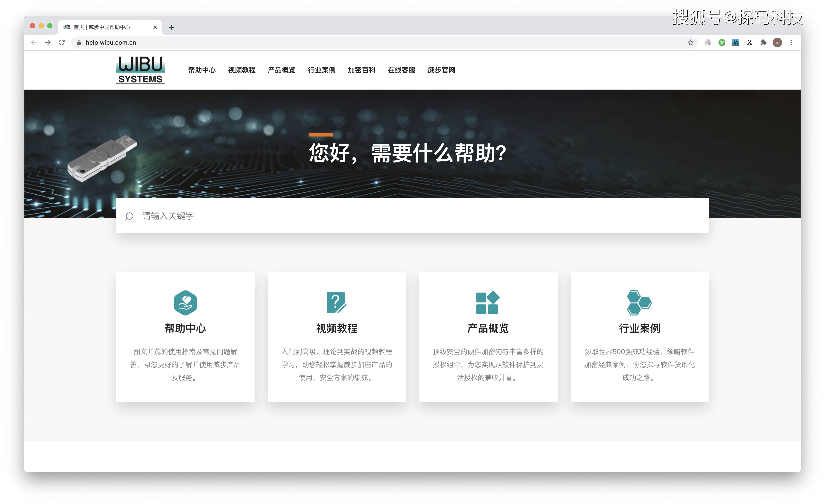The image size is (825, 504).
Task: Open a new tab with the plus button
Action: coord(171,27)
